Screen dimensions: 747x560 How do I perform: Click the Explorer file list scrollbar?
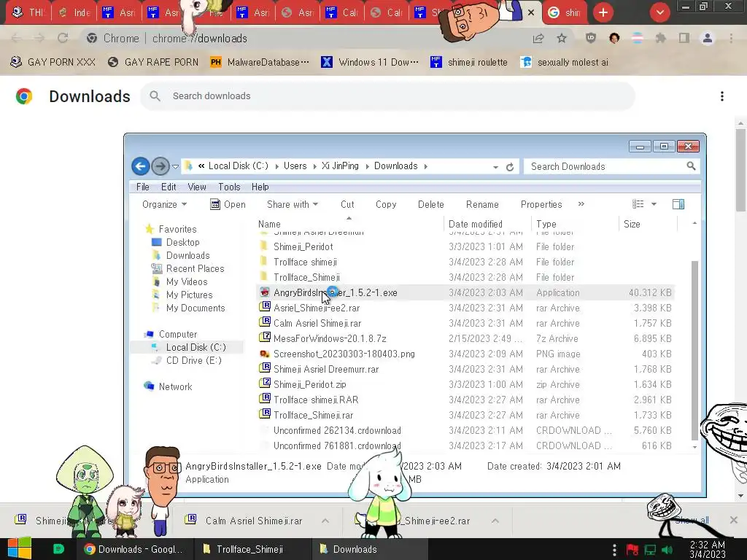[x=694, y=350]
